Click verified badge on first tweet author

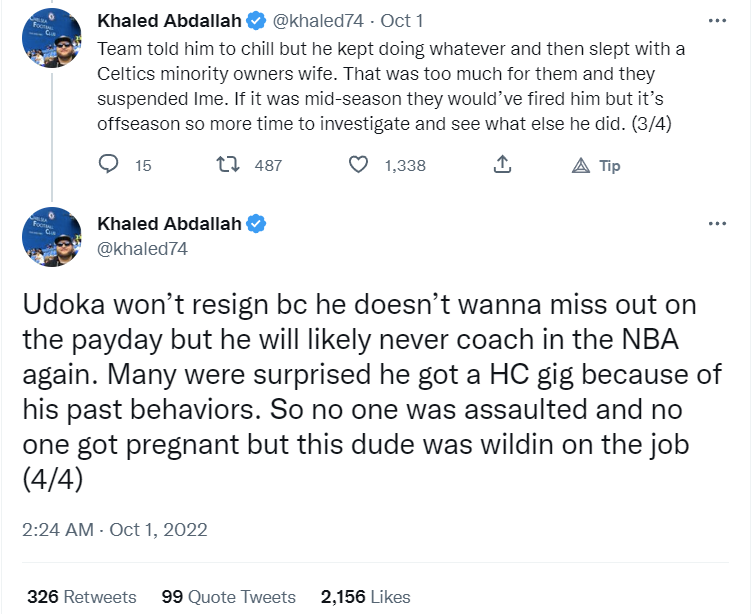257,20
